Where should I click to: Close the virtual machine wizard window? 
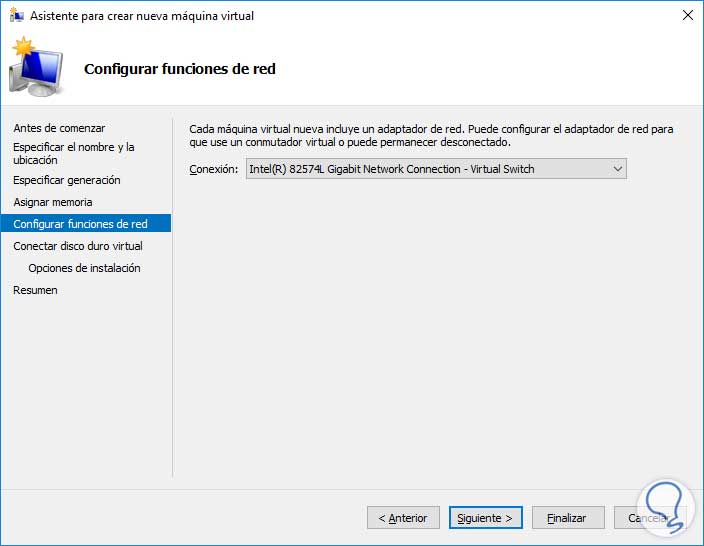pos(687,16)
